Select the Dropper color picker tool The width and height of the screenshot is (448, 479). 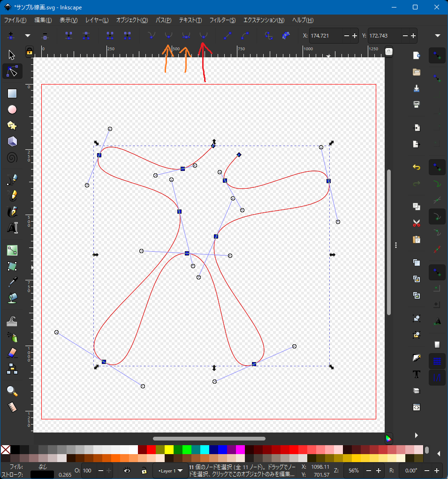(12, 282)
